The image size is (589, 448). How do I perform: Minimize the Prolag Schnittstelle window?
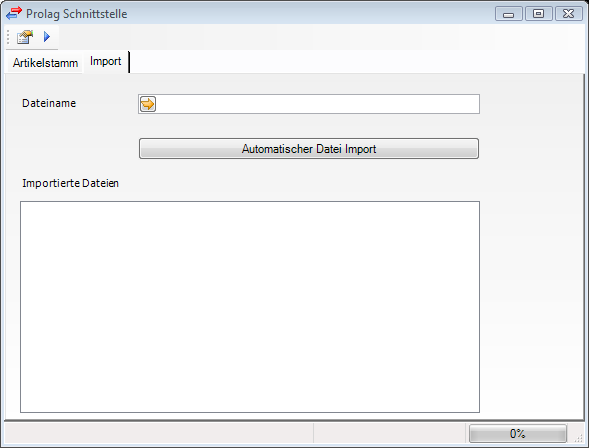509,14
